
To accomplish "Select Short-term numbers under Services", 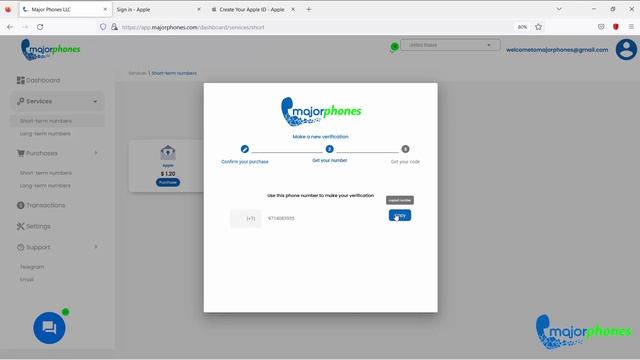I will (x=46, y=121).
